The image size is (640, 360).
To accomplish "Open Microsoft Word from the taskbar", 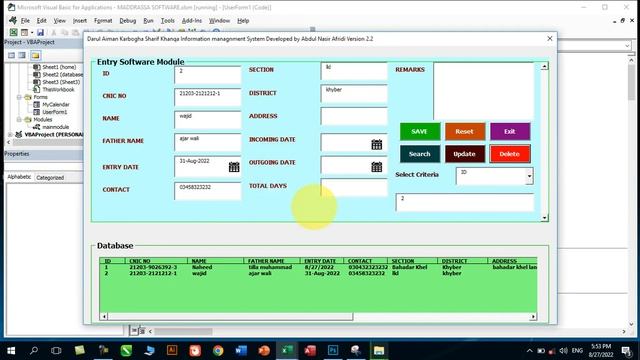I will 241,350.
